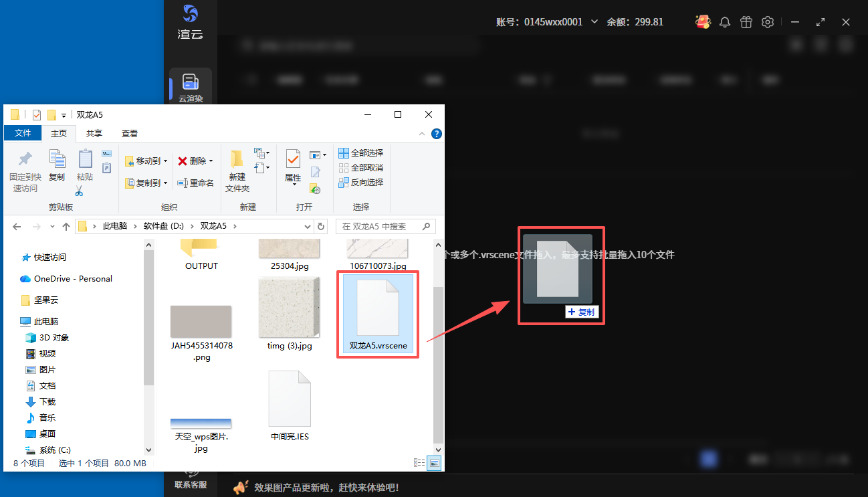Image resolution: width=868 pixels, height=497 pixels.
Task: Click the explorer help question mark icon
Action: 436,134
